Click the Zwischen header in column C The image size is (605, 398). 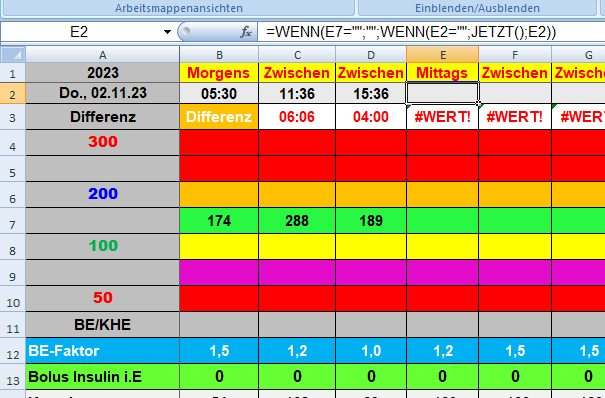coord(297,73)
